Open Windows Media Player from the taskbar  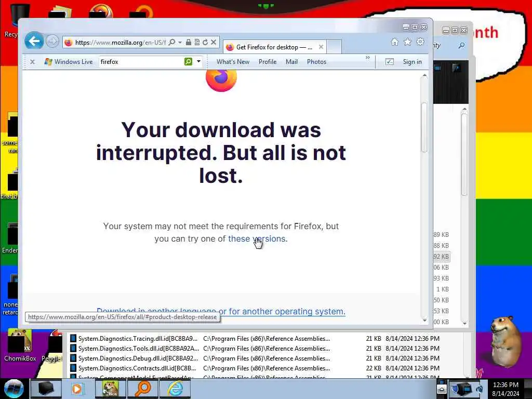tap(77, 389)
